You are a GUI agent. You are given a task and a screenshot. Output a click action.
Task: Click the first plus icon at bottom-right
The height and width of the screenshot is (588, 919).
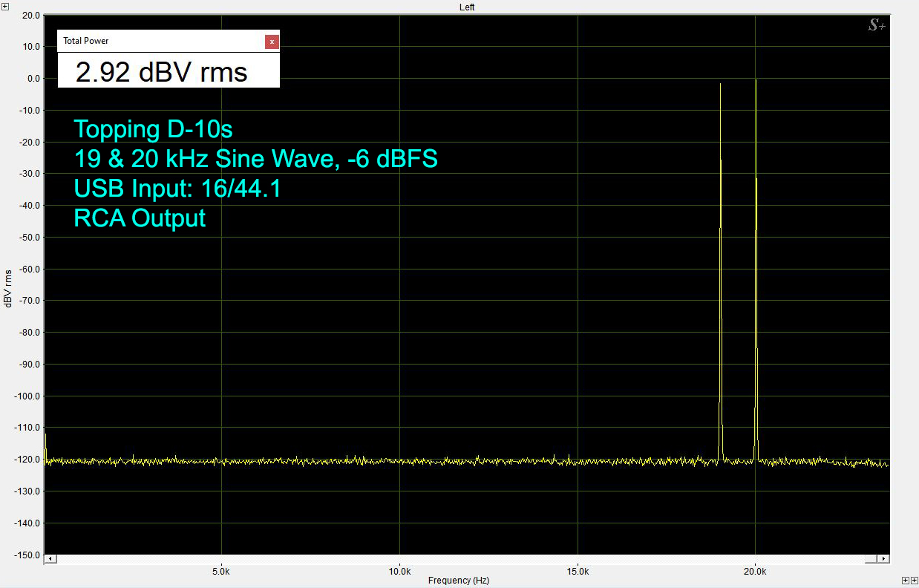coord(905,580)
